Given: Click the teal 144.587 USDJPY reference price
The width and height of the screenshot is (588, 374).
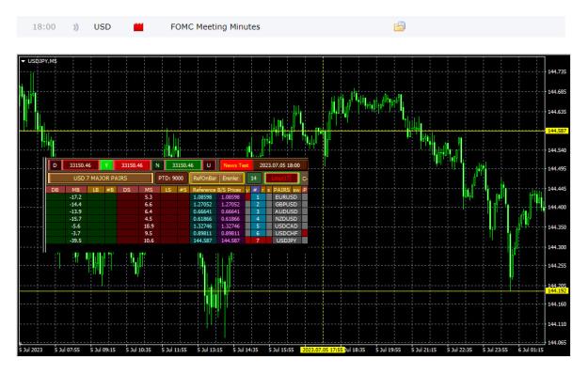Looking at the screenshot, I should (203, 241).
